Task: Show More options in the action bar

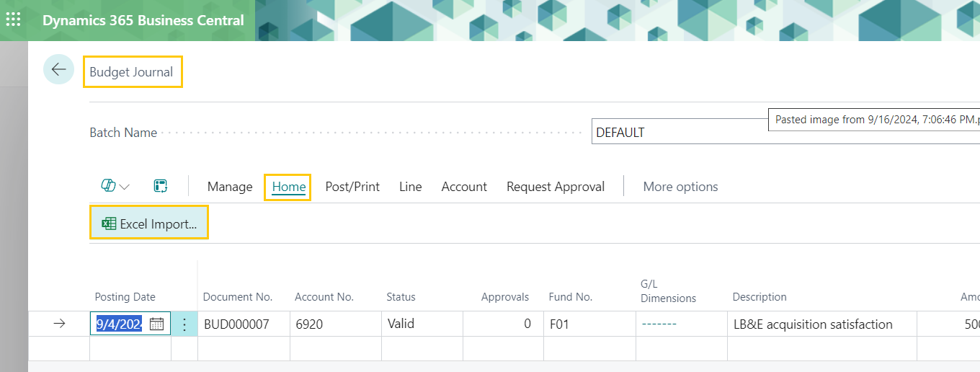Action: click(680, 187)
